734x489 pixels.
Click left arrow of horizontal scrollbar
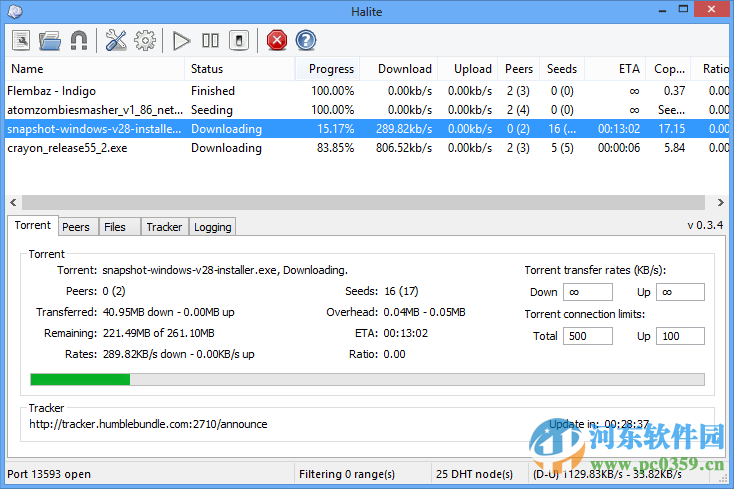click(x=13, y=202)
